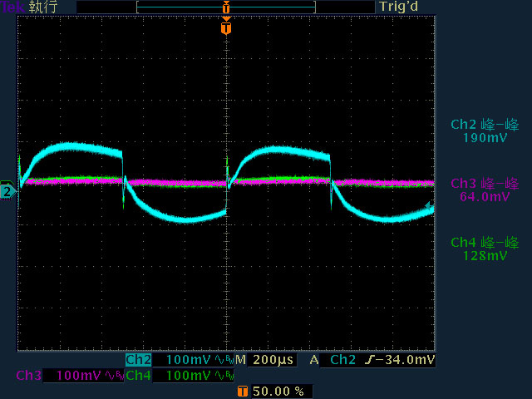532x399 pixels.
Task: Click the A trigger label
Action: [x=314, y=360]
